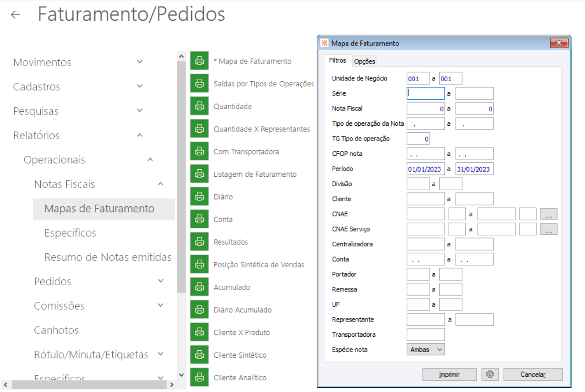The height and width of the screenshot is (392, 585).
Task: Select Resumo de Notas emitidas item
Action: click(108, 257)
